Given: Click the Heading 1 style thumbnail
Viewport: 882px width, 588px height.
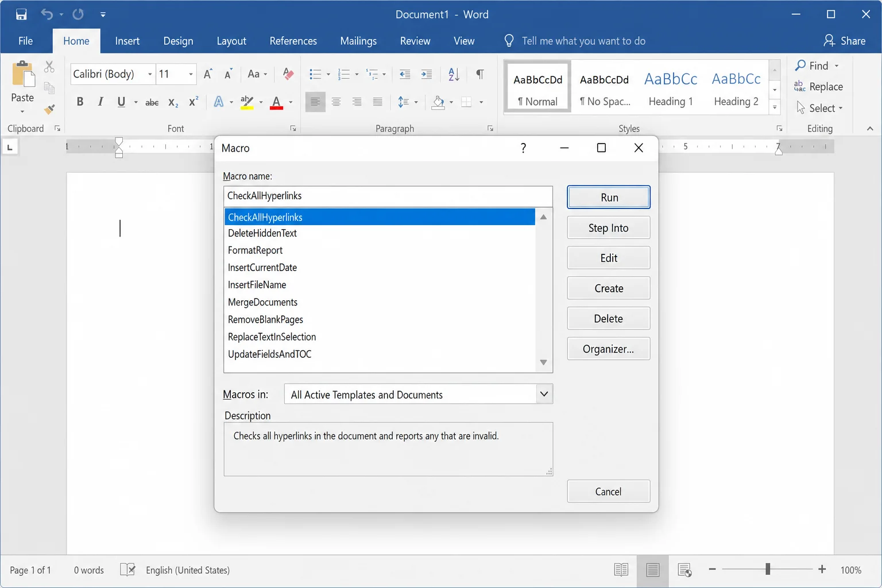Looking at the screenshot, I should coord(671,87).
